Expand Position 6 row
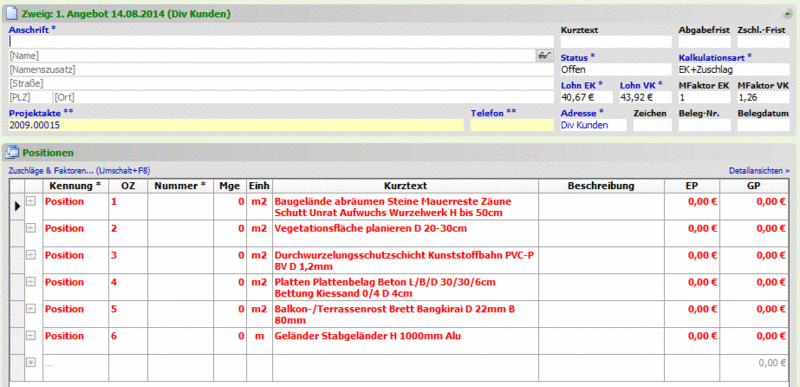Viewport: 800px width, 387px height. 31,336
